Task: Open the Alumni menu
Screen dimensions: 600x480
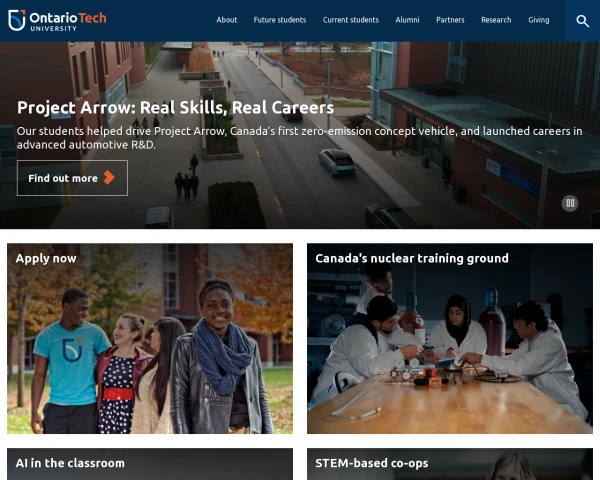Action: pos(407,20)
